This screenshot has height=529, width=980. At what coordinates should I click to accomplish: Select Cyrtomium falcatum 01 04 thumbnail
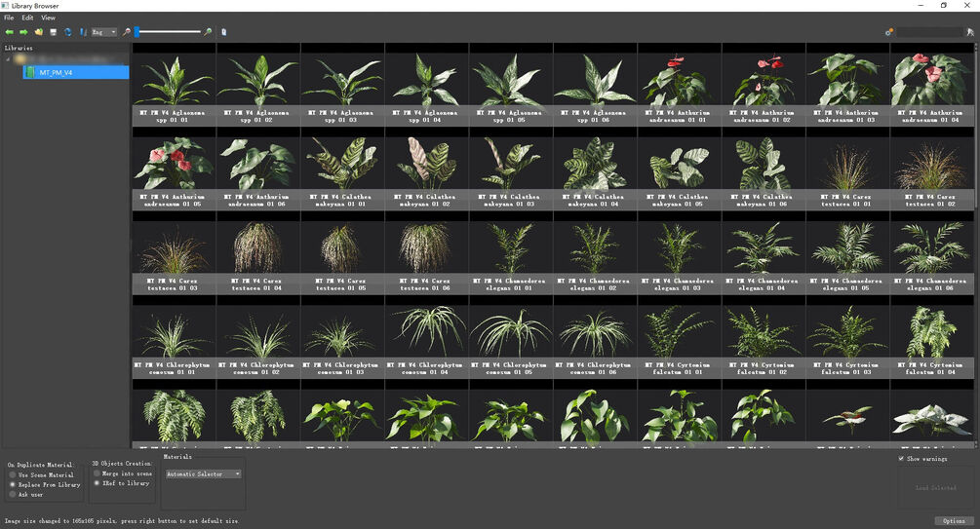931,337
